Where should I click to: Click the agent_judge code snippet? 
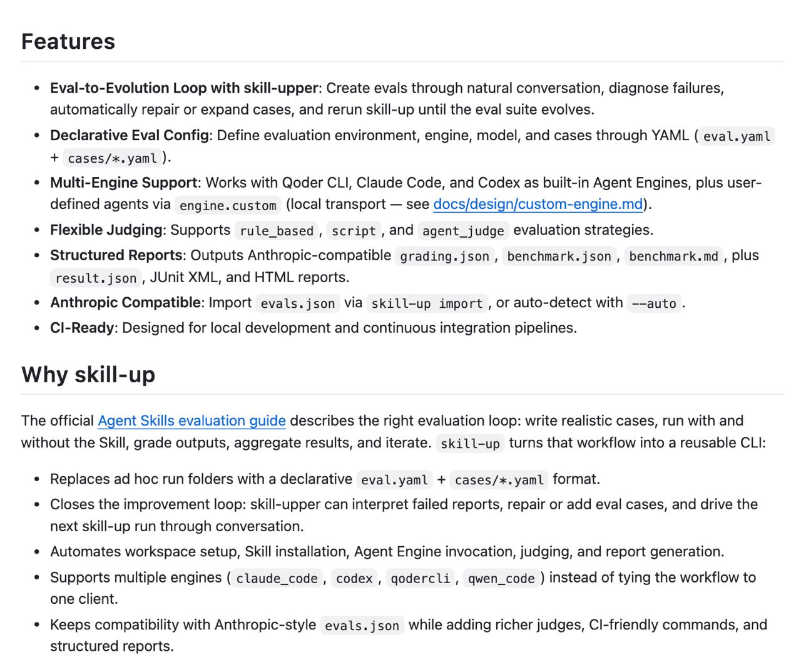(x=463, y=231)
